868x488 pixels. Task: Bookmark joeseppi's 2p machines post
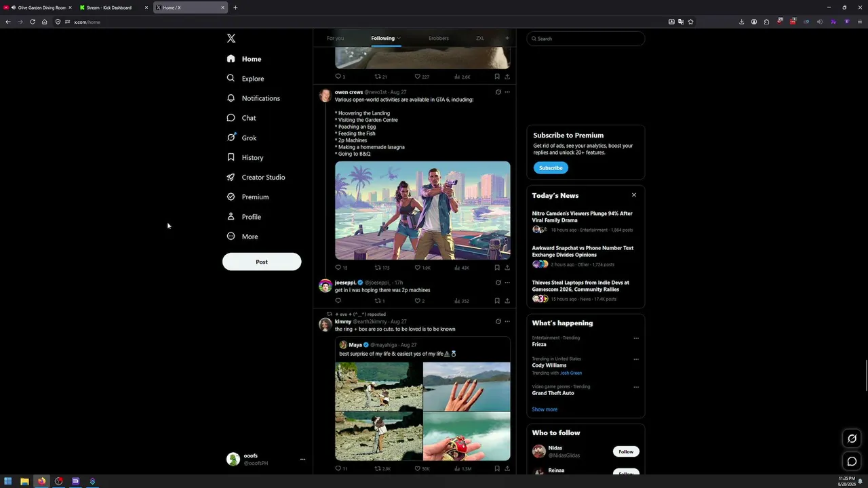pyautogui.click(x=497, y=301)
